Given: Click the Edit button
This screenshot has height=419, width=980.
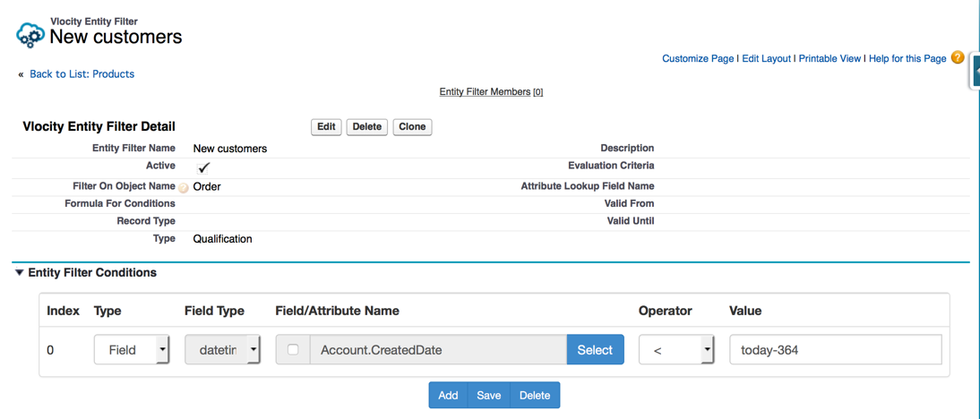Looking at the screenshot, I should pos(326,127).
